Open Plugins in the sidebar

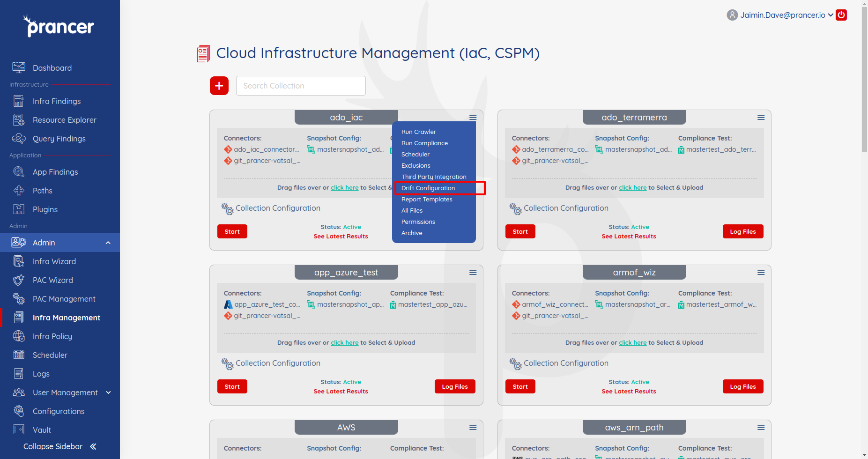click(45, 209)
